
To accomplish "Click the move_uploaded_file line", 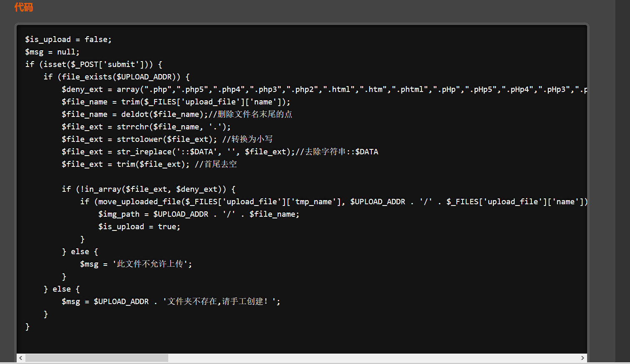I will 333,202.
